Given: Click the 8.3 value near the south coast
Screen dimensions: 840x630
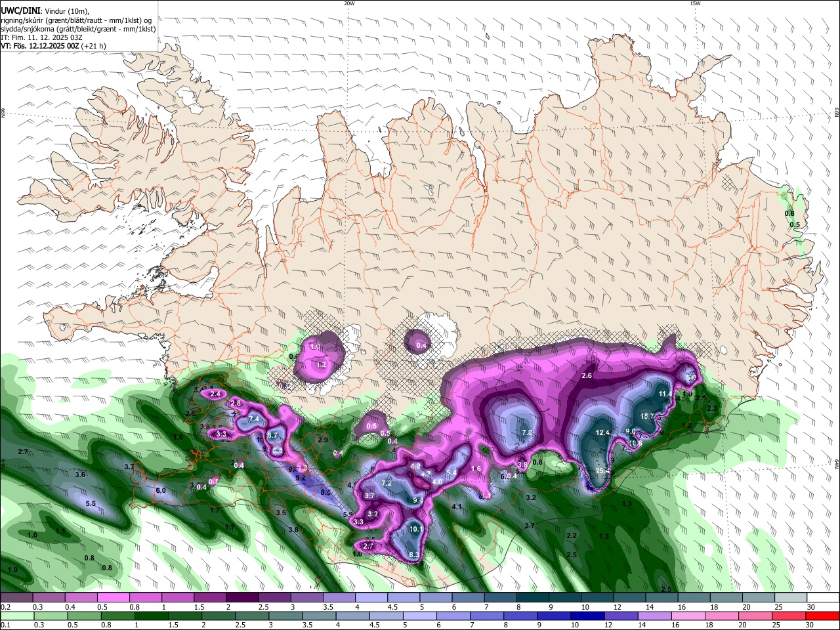Looking at the screenshot, I should point(414,555).
